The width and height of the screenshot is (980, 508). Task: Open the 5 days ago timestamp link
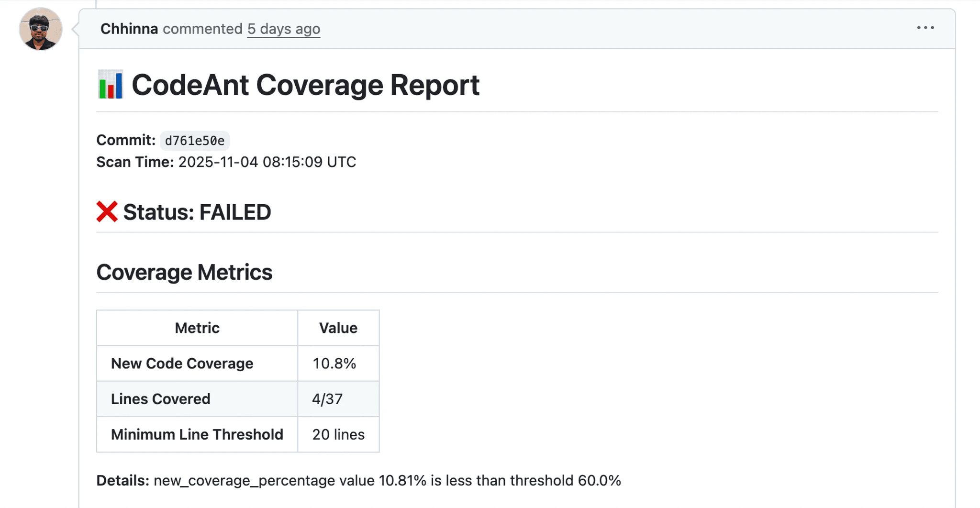283,29
